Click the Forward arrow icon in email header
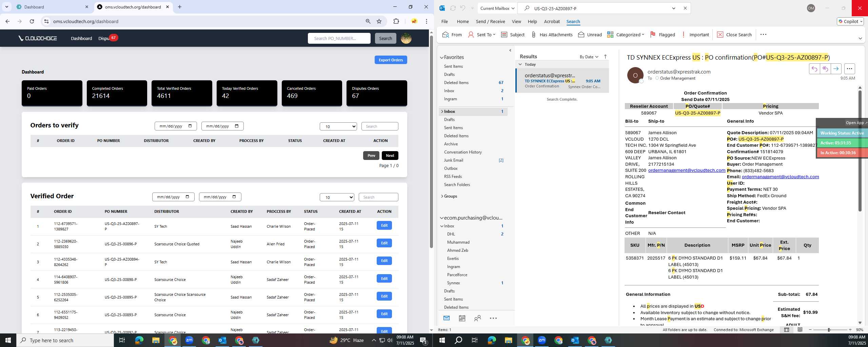Viewport: 868px width, 347px height. pos(836,69)
